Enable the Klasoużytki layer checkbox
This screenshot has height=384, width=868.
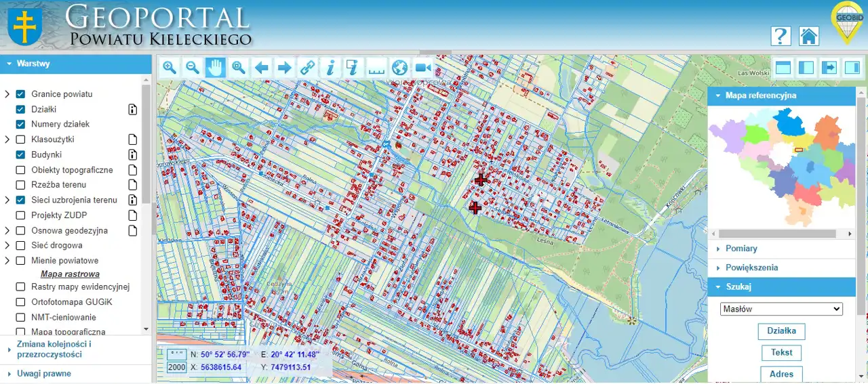[x=20, y=140]
